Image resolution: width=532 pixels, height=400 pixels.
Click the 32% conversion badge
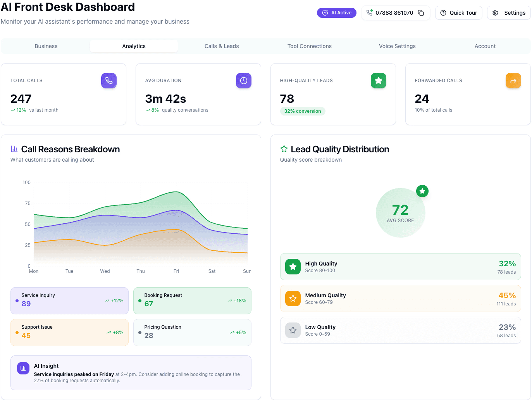[x=303, y=111]
